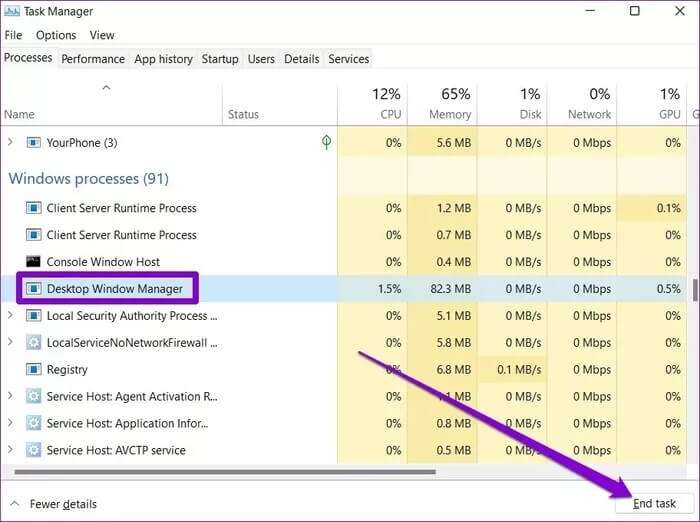The width and height of the screenshot is (700, 522).
Task: Expand the YourPhone (3) process group
Action: pos(10,142)
